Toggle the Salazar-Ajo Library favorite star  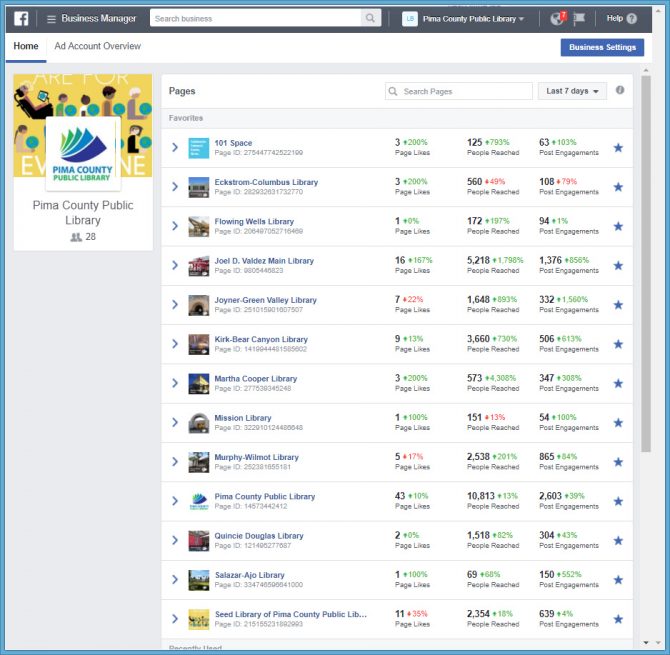(x=618, y=580)
